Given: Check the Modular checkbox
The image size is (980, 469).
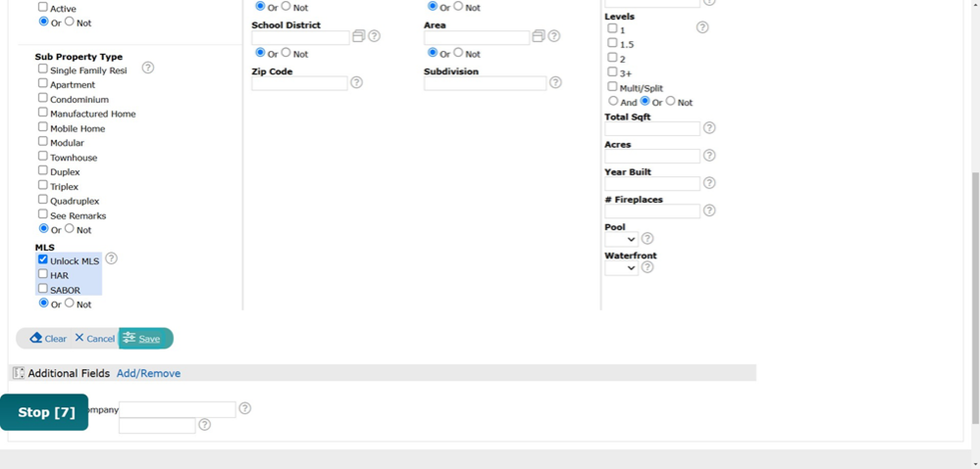Looking at the screenshot, I should point(43,141).
